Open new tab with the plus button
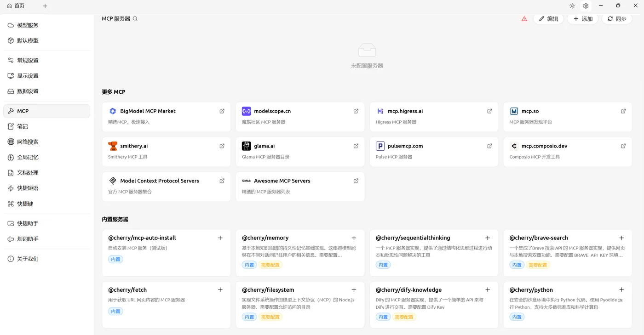644x335 pixels. [x=45, y=6]
